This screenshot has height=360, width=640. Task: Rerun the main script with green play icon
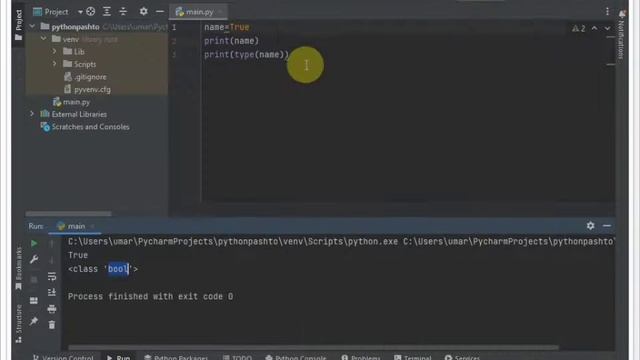pos(34,244)
